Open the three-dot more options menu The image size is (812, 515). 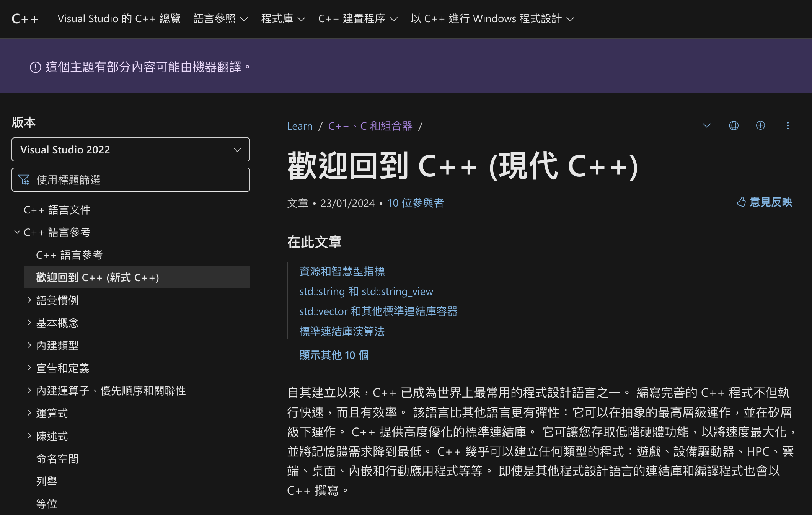pyautogui.click(x=788, y=125)
